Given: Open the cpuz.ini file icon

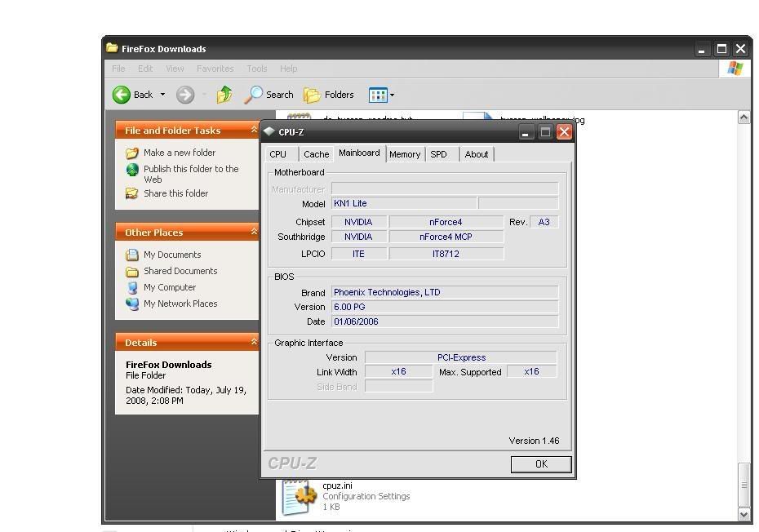Looking at the screenshot, I should [299, 496].
